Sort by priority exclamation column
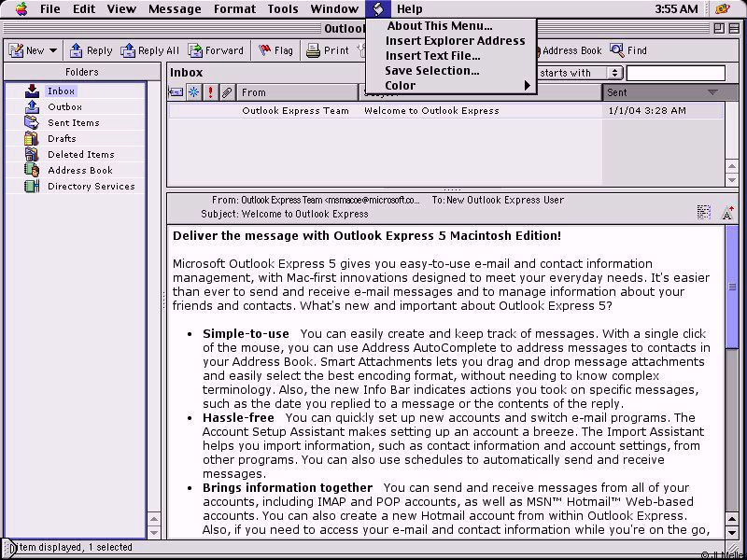The image size is (747, 560). click(211, 91)
